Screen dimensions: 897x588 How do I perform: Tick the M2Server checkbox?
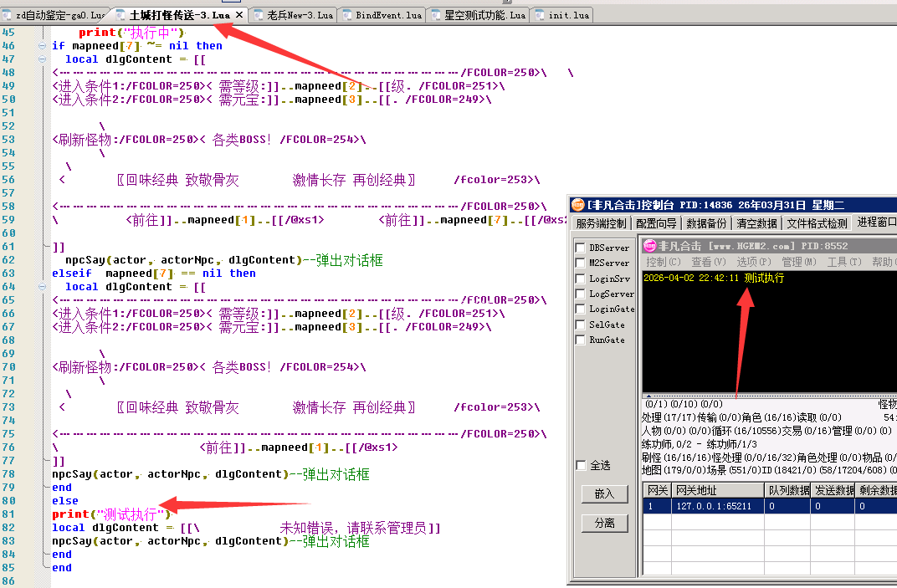point(580,263)
